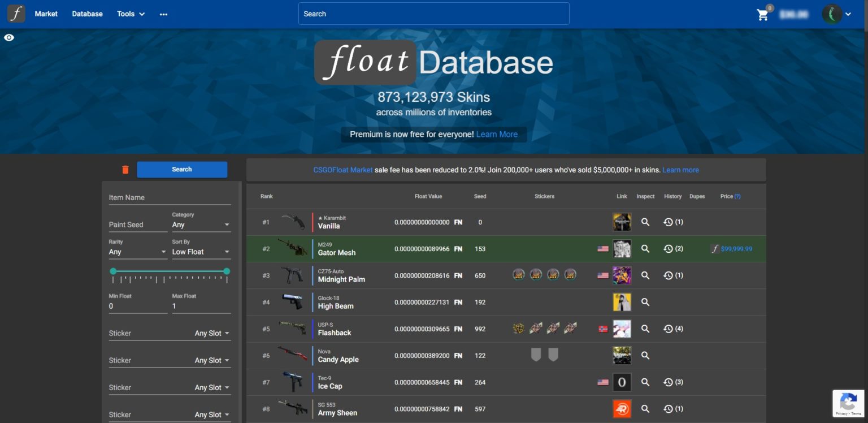
Task: Expand the Tools menu
Action: (x=131, y=14)
